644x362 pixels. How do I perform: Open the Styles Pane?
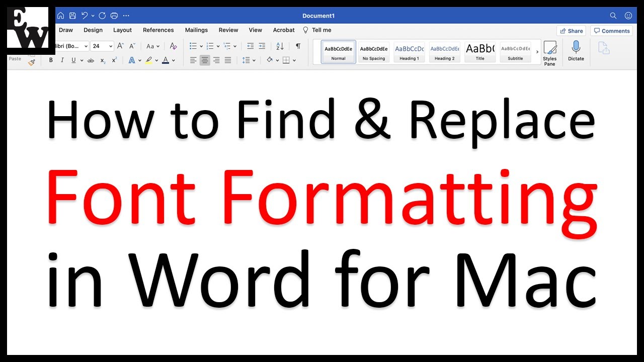click(x=550, y=53)
